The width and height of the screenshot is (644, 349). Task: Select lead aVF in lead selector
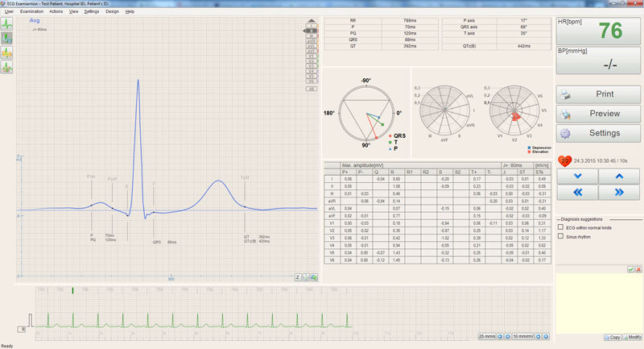click(x=312, y=51)
